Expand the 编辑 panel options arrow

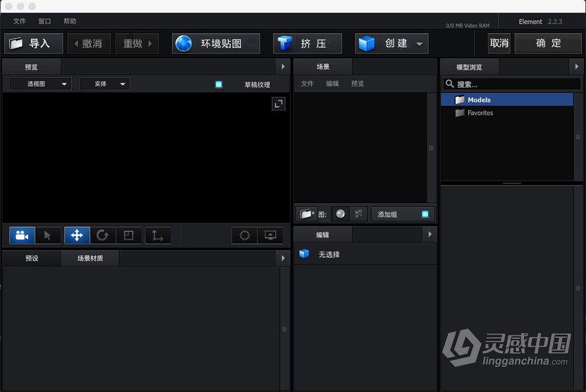[x=430, y=234]
